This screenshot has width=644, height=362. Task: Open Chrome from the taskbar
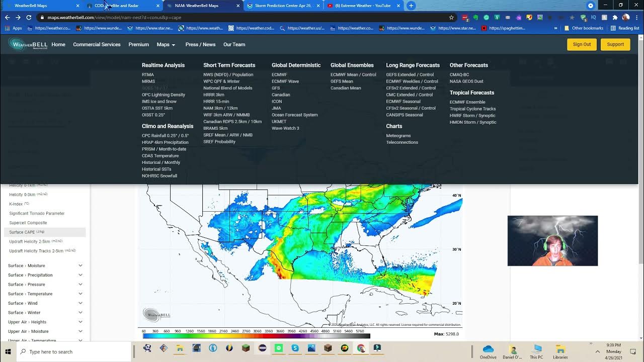coord(361,348)
